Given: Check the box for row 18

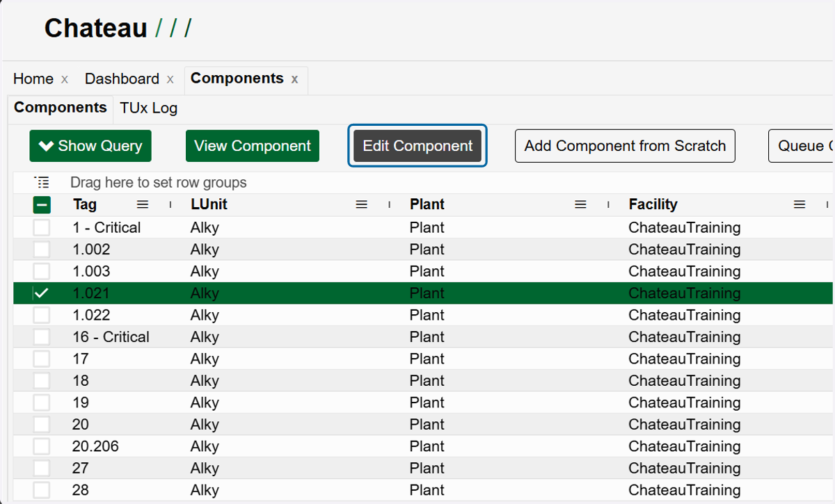Looking at the screenshot, I should (x=42, y=381).
